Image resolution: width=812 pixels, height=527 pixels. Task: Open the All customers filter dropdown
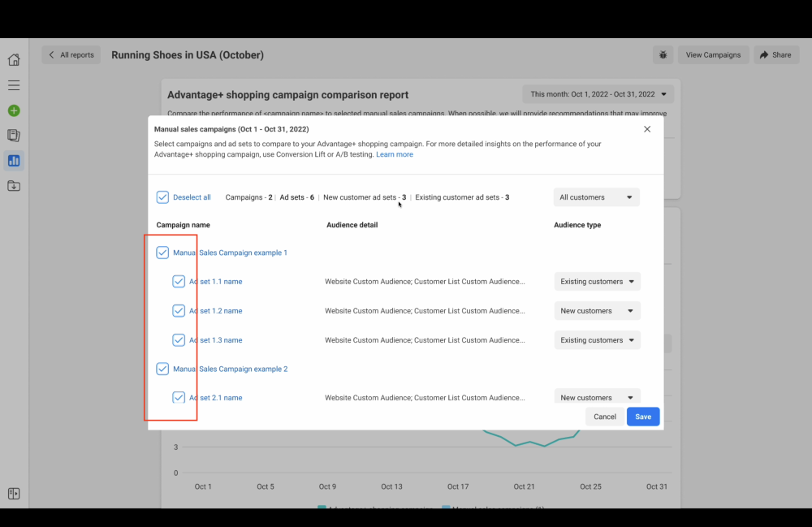pyautogui.click(x=596, y=197)
